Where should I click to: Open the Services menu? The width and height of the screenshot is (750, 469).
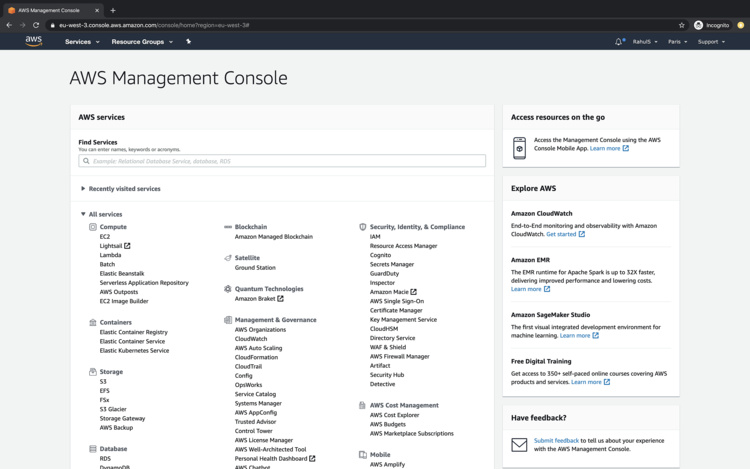pyautogui.click(x=82, y=42)
